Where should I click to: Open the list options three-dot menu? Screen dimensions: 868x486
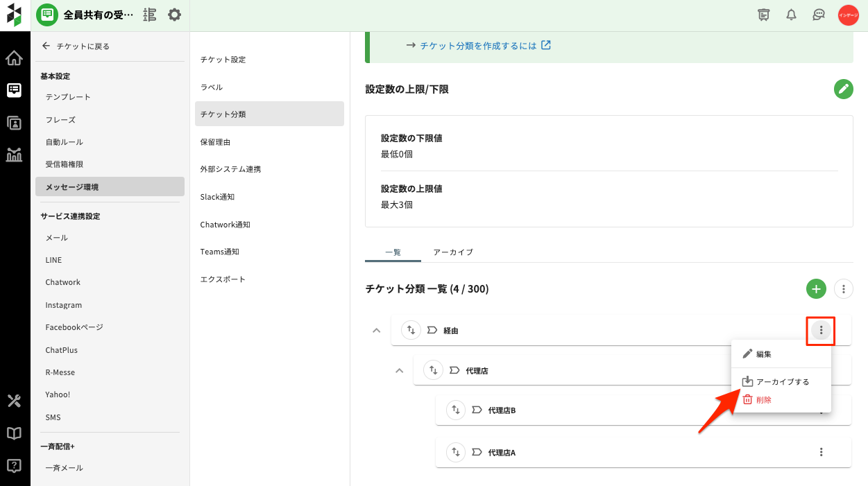pos(843,289)
